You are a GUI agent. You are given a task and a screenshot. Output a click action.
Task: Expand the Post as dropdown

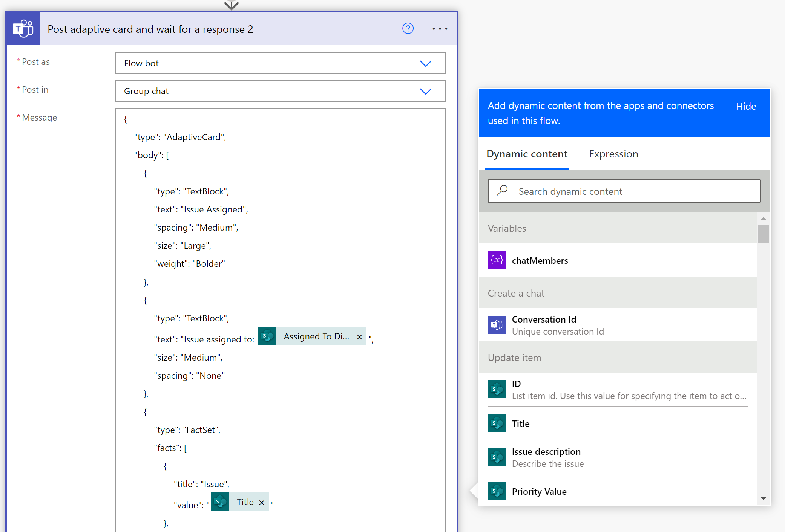[x=425, y=63]
